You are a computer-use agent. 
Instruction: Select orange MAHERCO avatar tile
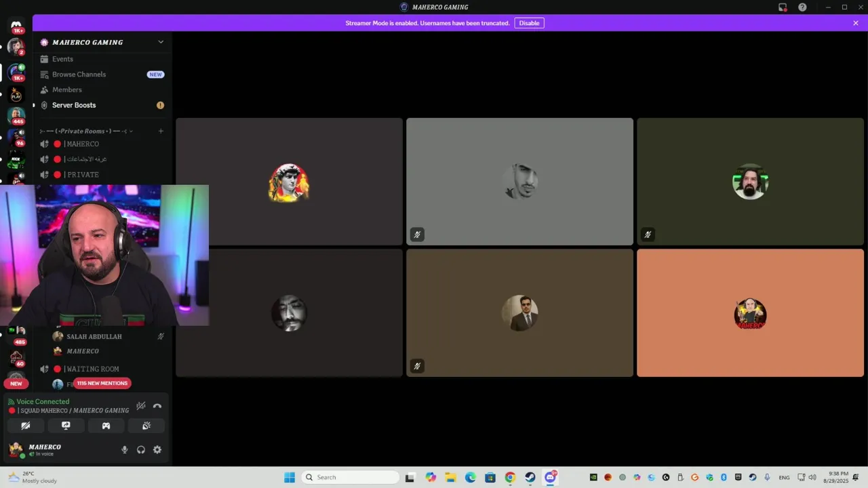[750, 313]
